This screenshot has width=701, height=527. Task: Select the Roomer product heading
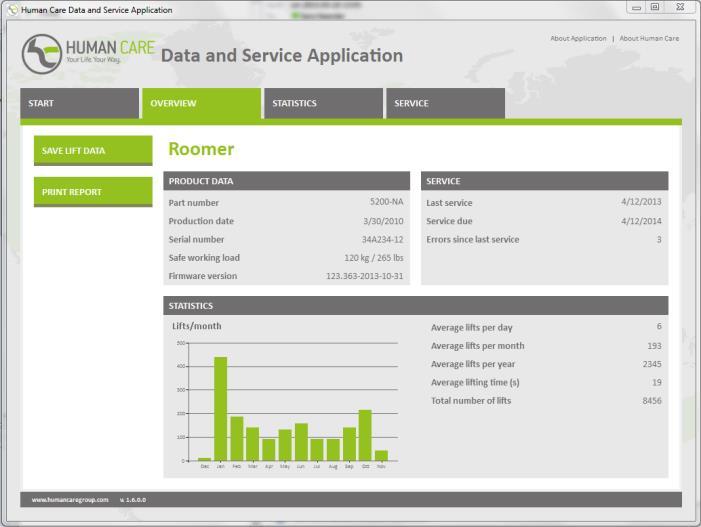point(201,149)
